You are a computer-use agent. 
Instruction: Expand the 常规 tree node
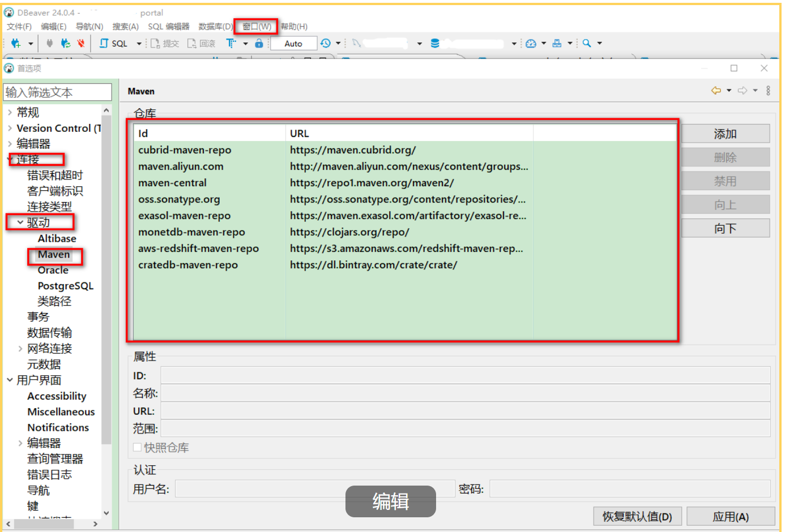[x=10, y=112]
